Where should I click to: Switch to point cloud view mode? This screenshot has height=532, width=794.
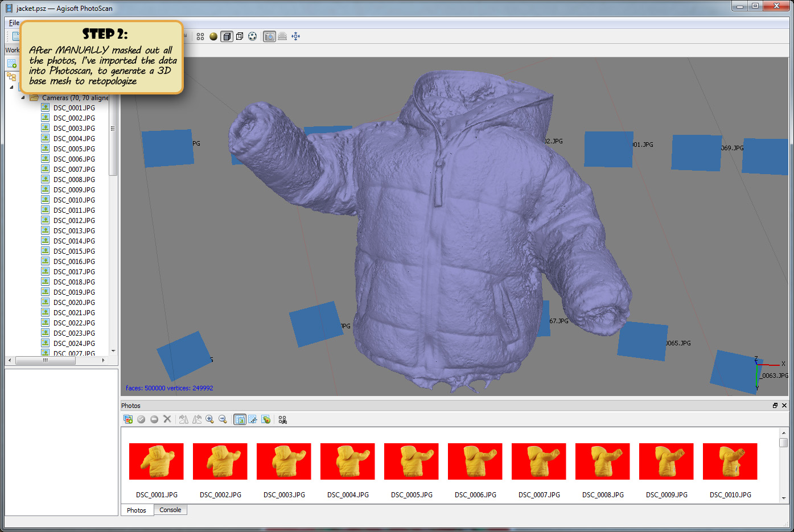pos(200,36)
